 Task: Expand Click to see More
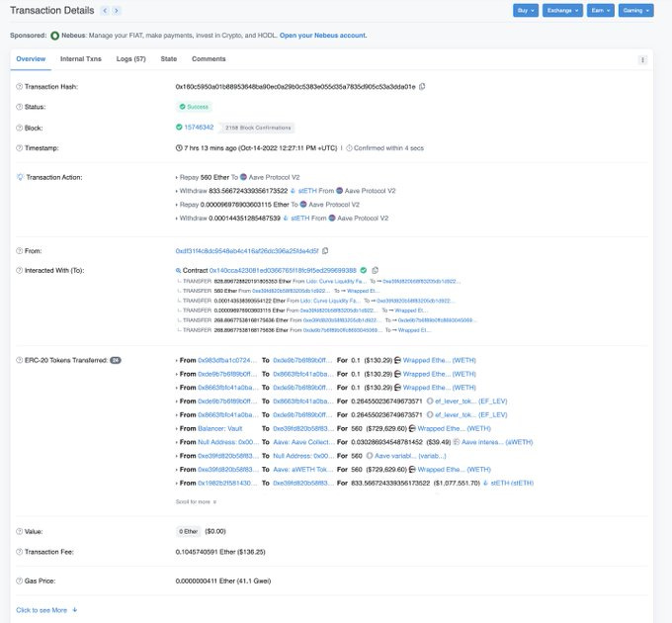46,610
